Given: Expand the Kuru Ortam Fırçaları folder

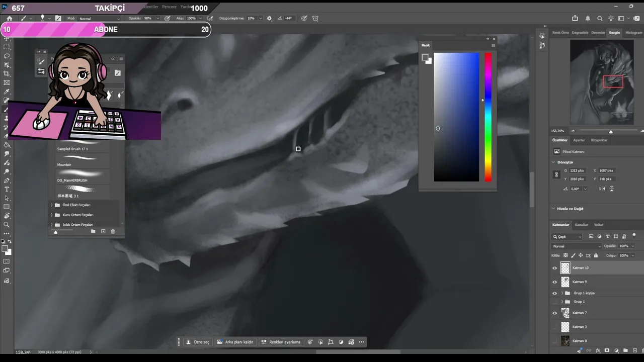Looking at the screenshot, I should pyautogui.click(x=51, y=215).
